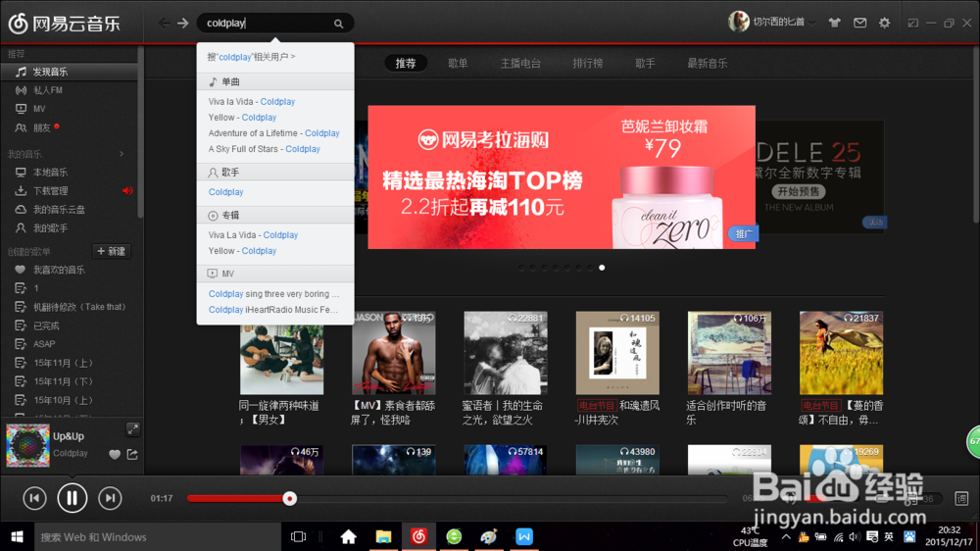Skip to previous track
Image resolution: width=980 pixels, height=551 pixels.
coord(34,498)
